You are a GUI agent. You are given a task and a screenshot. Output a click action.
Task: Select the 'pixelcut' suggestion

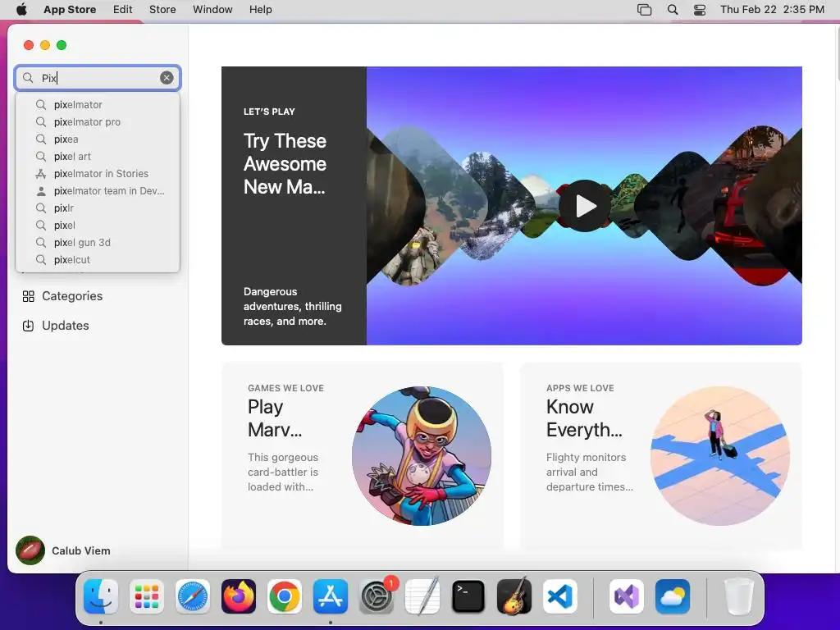coord(98,259)
